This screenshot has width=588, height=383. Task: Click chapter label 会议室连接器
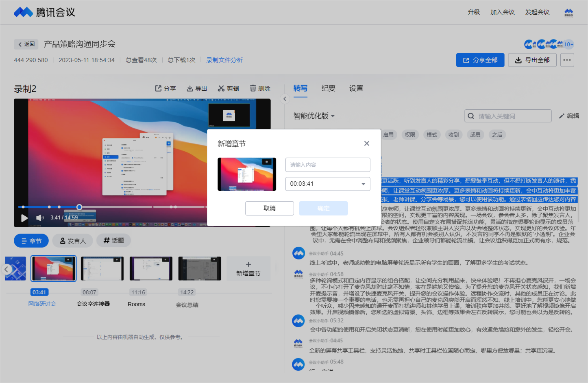coord(93,304)
